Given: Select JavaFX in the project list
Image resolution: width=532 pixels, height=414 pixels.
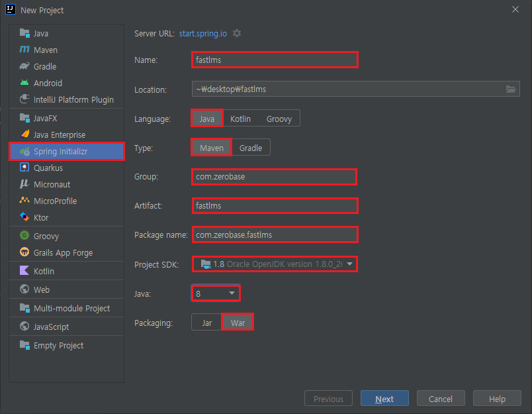Looking at the screenshot, I should (x=66, y=119).
